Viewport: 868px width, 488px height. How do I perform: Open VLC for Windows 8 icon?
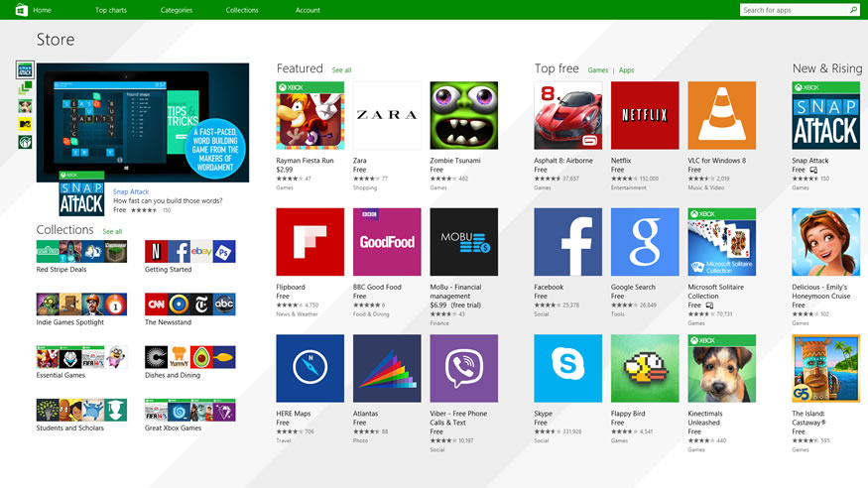point(722,116)
